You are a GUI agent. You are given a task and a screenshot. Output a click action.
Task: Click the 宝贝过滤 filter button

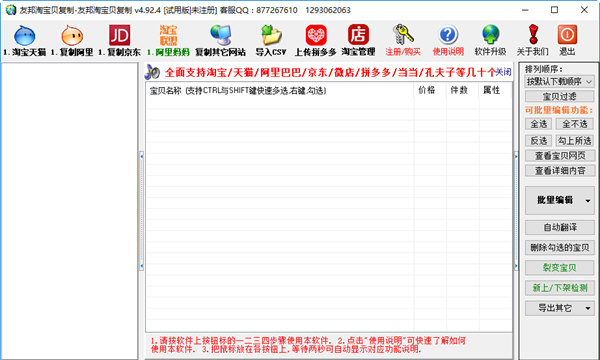[x=559, y=96]
